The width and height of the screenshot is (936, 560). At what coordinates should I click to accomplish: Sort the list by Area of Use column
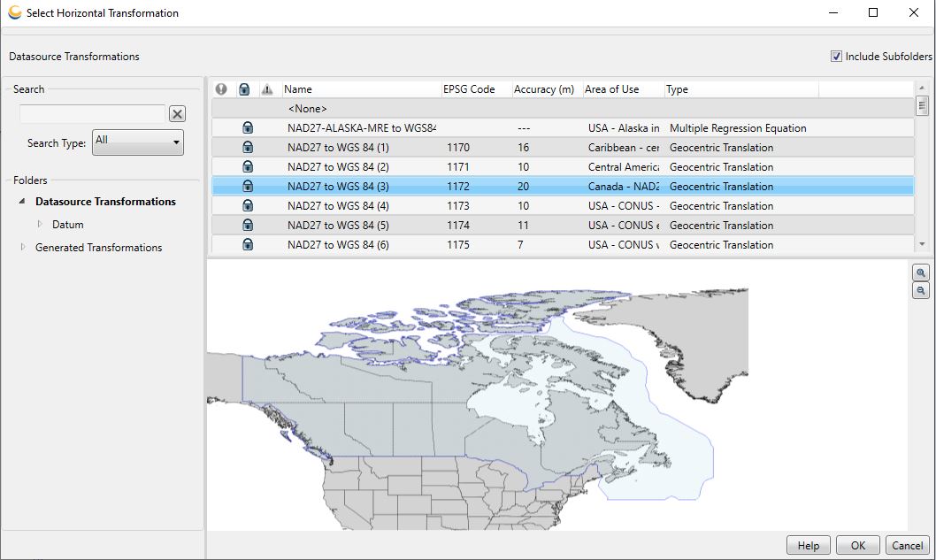tap(623, 89)
